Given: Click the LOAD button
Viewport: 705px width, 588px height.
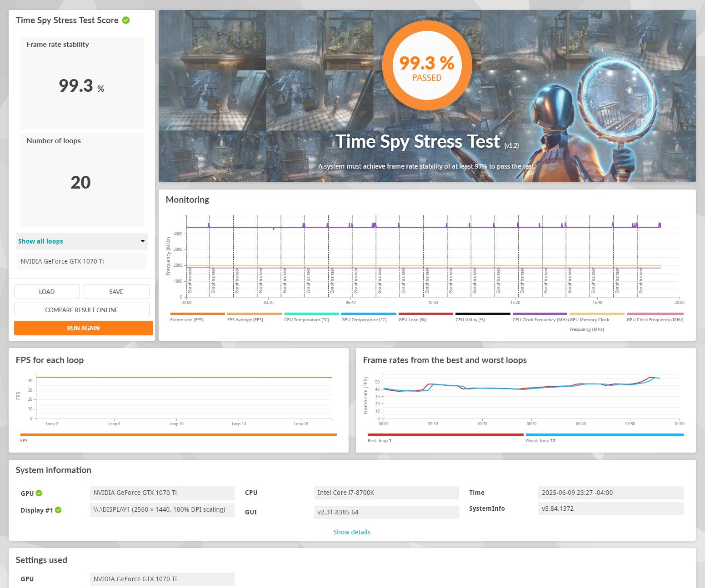Looking at the screenshot, I should 47,292.
